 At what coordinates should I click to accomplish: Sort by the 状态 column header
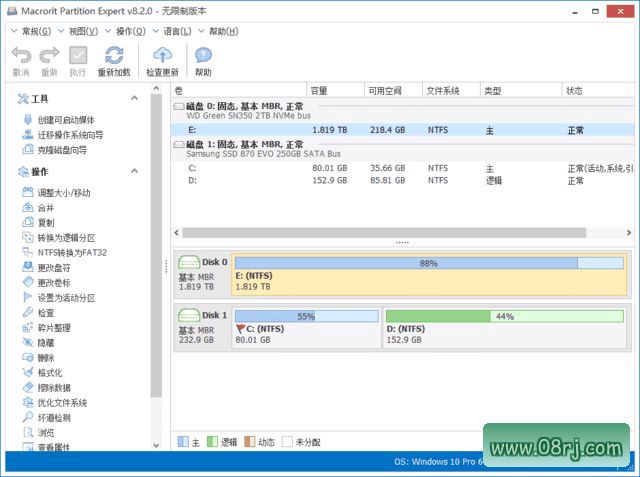[598, 91]
